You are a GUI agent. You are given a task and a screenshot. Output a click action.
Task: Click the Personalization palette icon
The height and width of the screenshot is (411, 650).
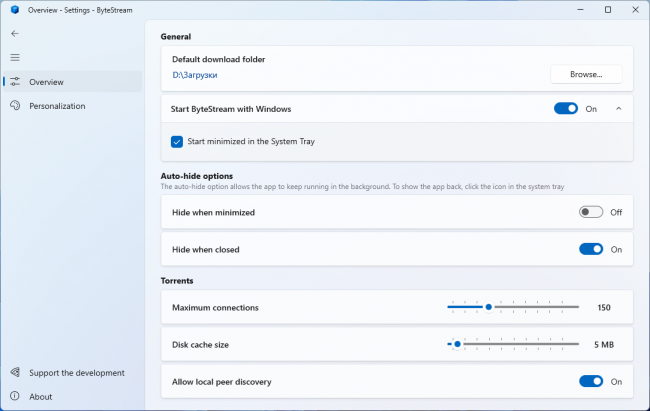[15, 105]
